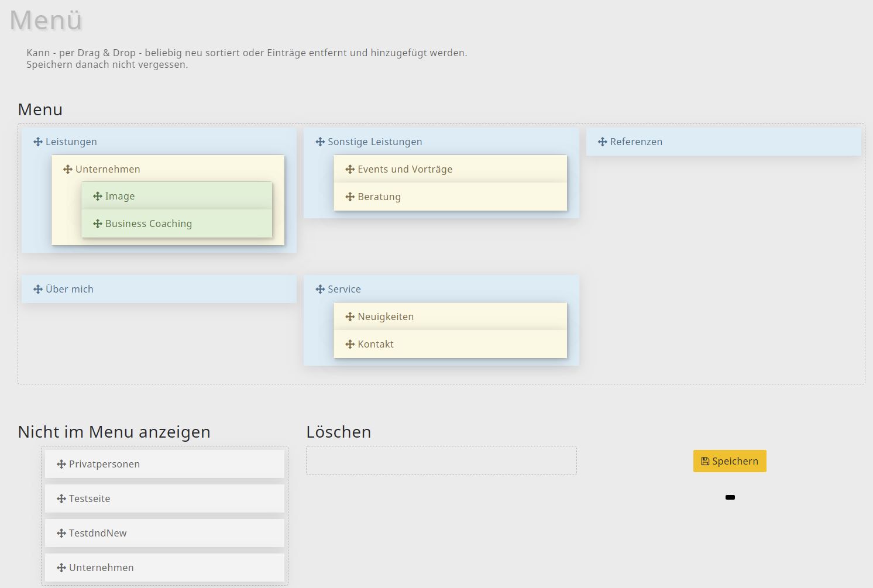Select the Über mich entry label
The image size is (873, 588).
(x=70, y=289)
